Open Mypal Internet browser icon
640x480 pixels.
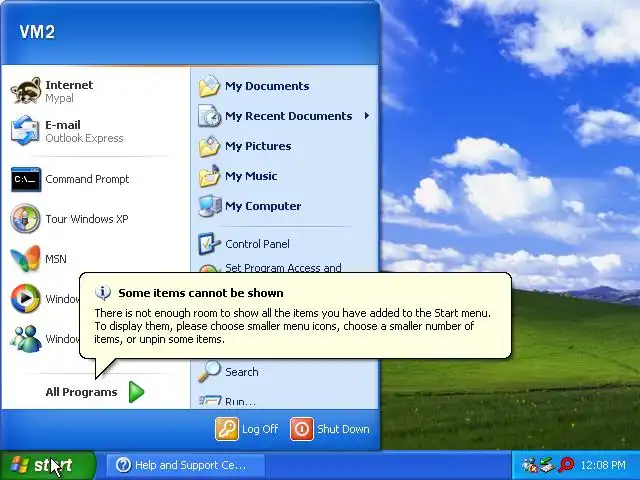click(26, 91)
